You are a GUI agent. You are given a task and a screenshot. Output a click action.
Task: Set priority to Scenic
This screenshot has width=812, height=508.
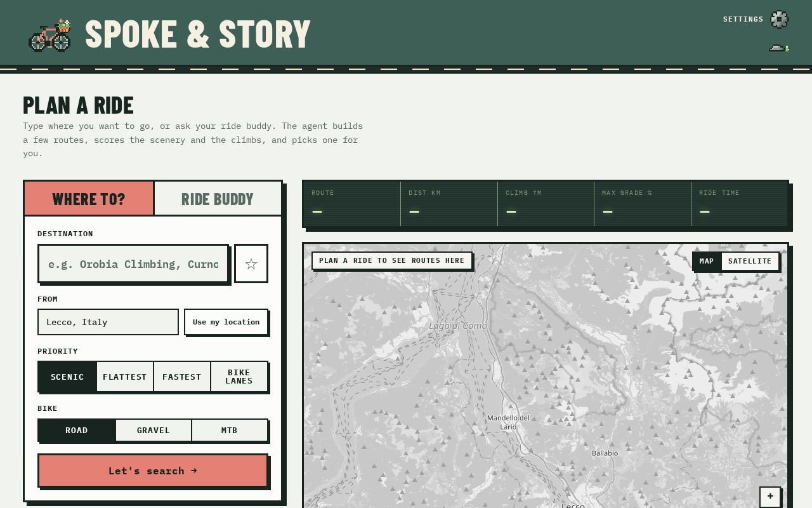click(x=67, y=377)
